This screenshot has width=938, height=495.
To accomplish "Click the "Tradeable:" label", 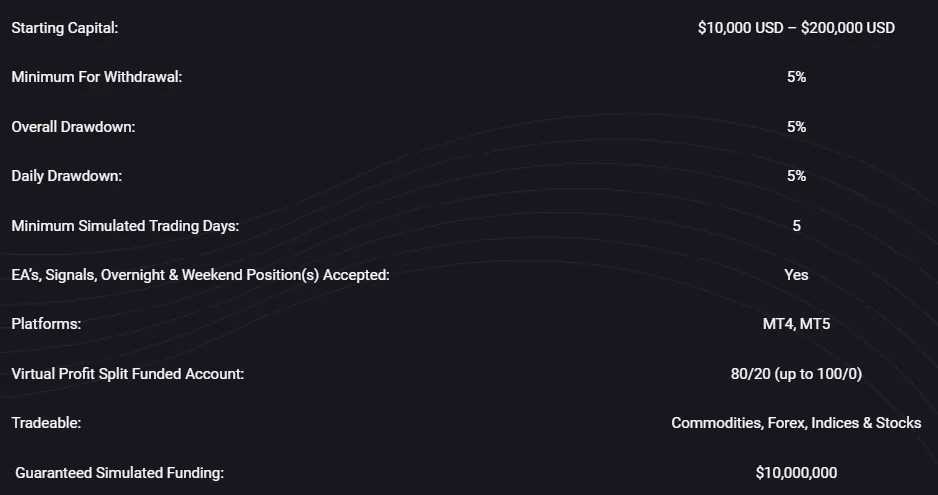I will (x=46, y=423).
